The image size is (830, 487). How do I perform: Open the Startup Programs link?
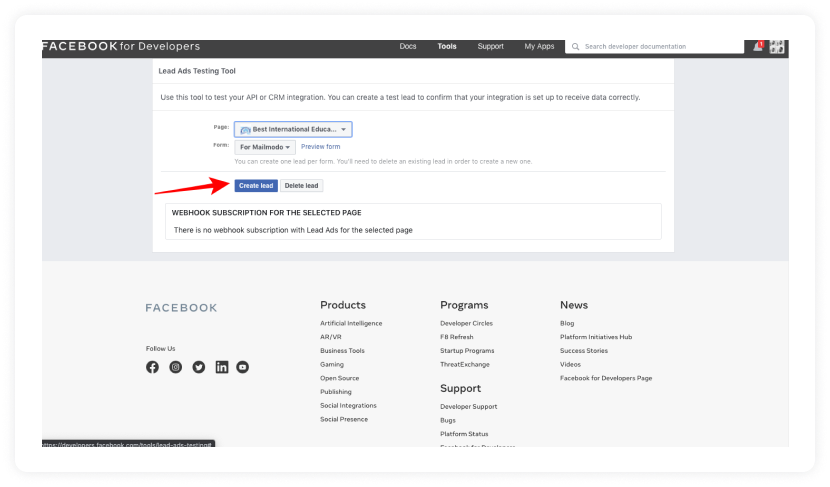coord(467,350)
